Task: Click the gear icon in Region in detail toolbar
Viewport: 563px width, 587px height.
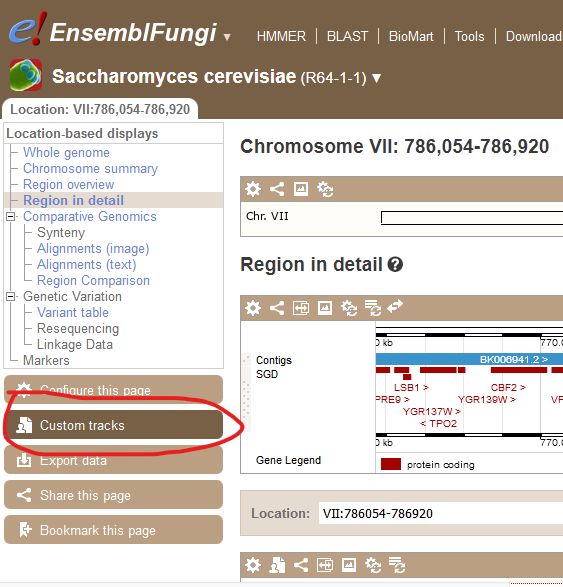Action: (253, 308)
